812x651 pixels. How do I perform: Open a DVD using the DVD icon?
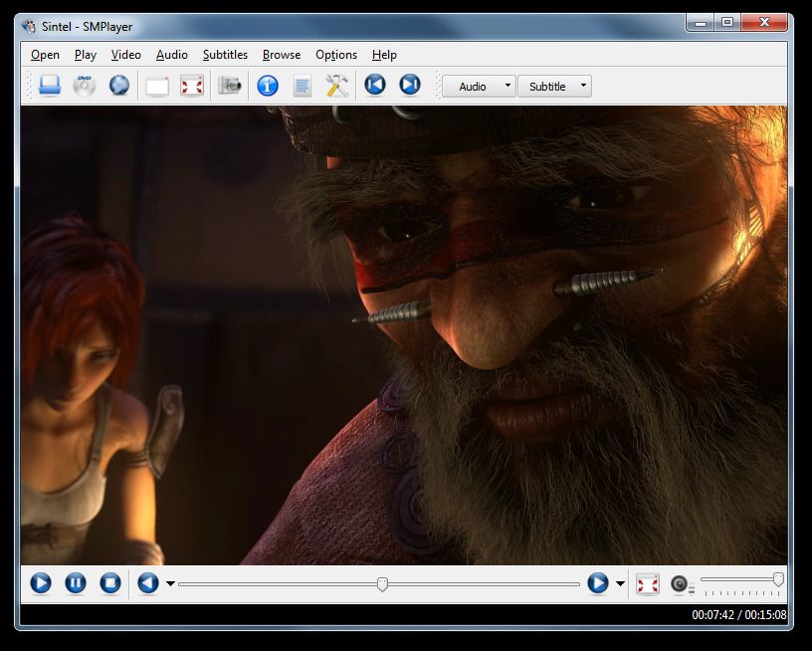(84, 86)
